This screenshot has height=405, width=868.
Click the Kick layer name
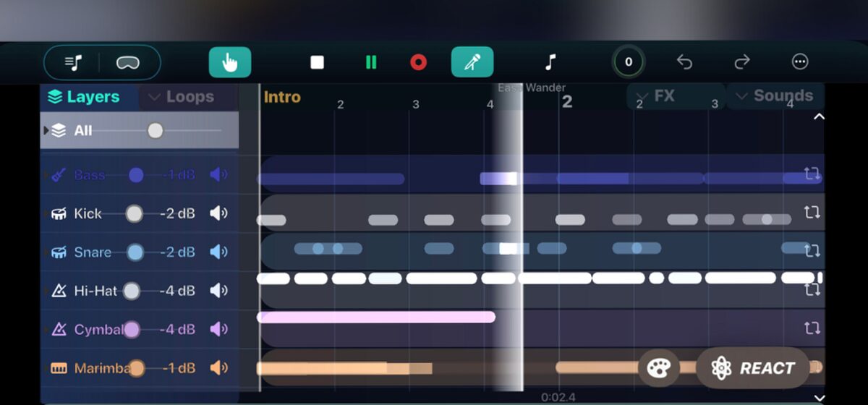coord(88,213)
